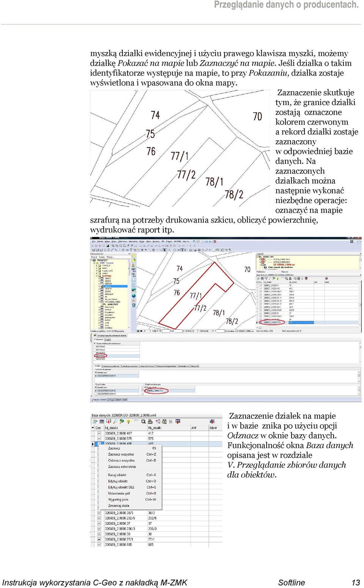Open the Obliczenia menu in main window
Viewport: 364px width, 588px height.
click(122, 241)
